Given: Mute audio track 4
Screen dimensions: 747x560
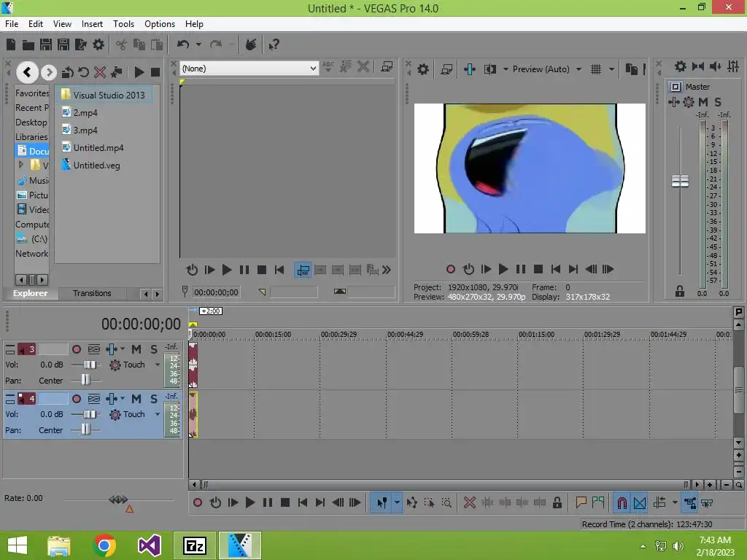Looking at the screenshot, I should tap(136, 399).
